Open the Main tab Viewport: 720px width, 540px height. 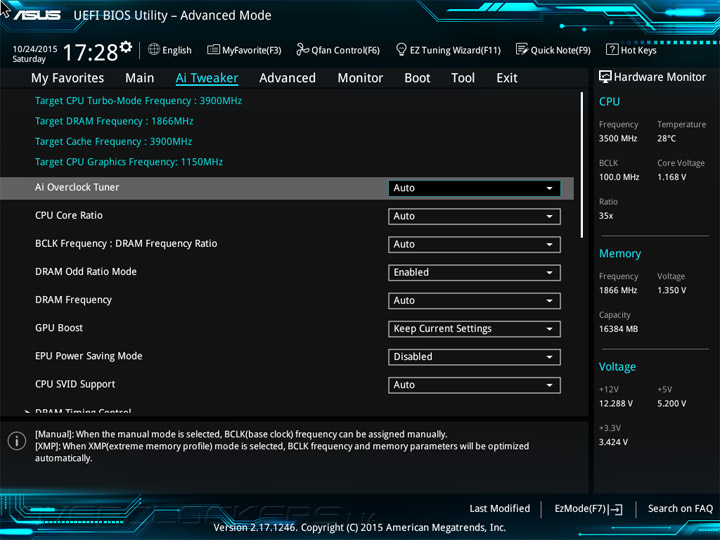coord(140,78)
